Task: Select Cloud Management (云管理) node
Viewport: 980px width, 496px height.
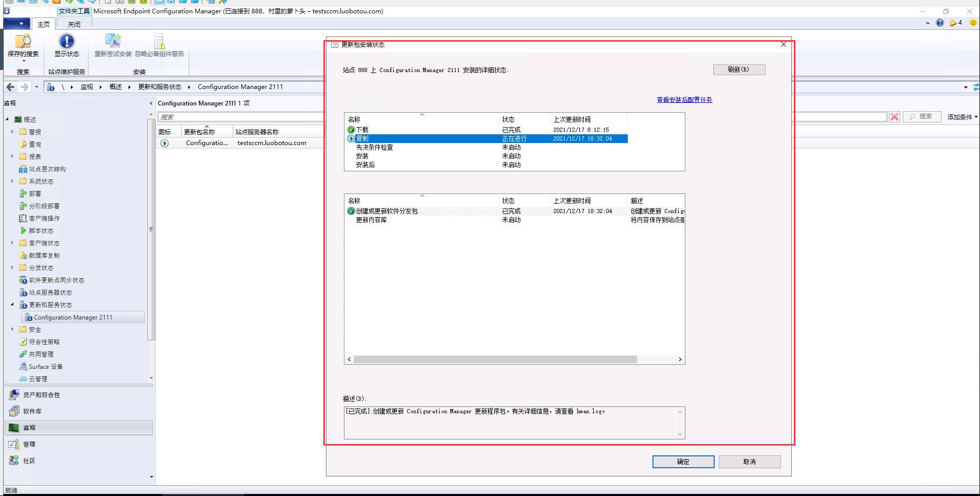Action: click(x=33, y=379)
